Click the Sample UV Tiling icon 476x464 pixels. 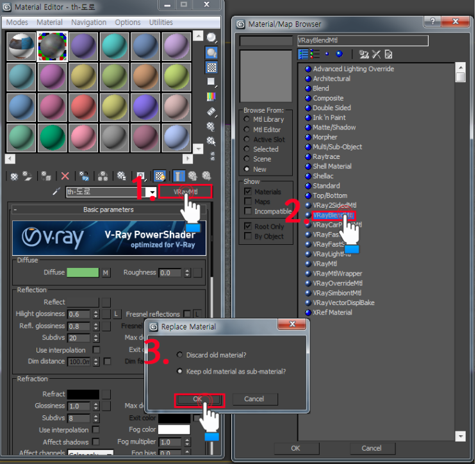coord(211,81)
